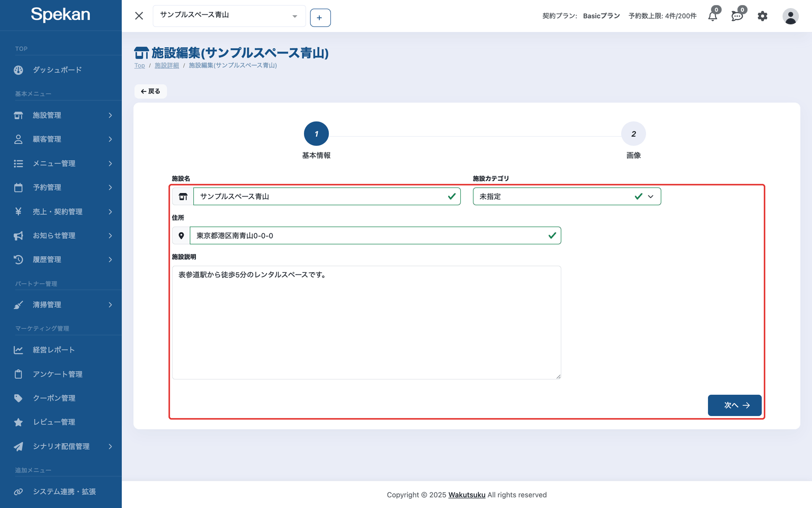
Task: Open the chat messages icon
Action: pos(737,16)
